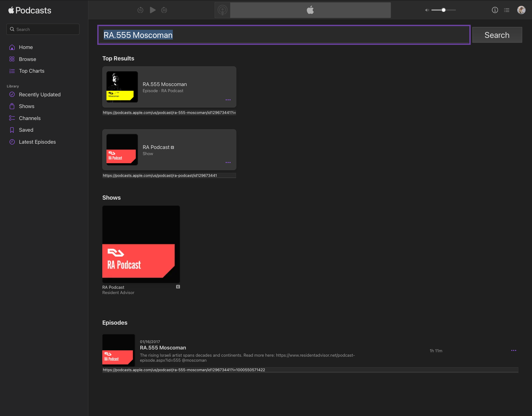
Task: Click the Episodes section heading
Action: 115,323
